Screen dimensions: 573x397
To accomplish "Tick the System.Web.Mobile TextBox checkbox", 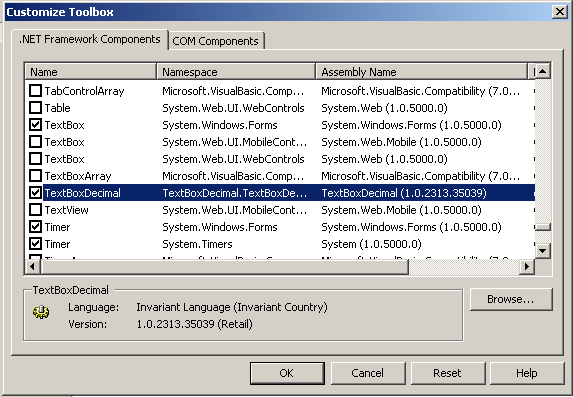I will point(35,142).
